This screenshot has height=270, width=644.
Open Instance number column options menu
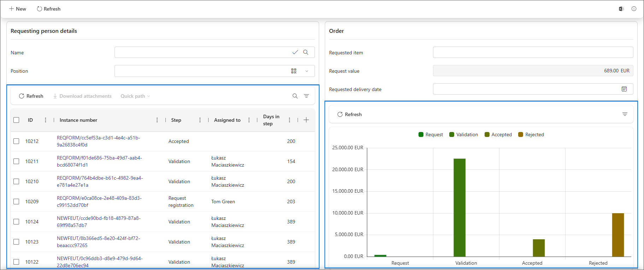coord(157,120)
